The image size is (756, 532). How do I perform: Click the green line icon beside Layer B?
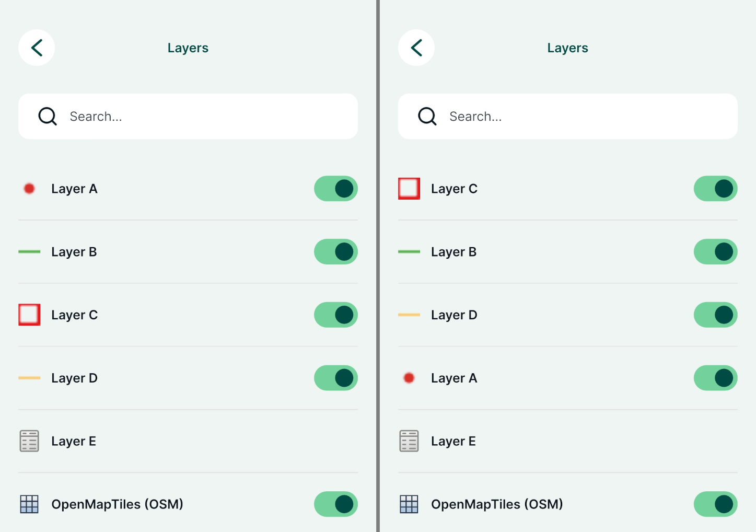(x=29, y=251)
